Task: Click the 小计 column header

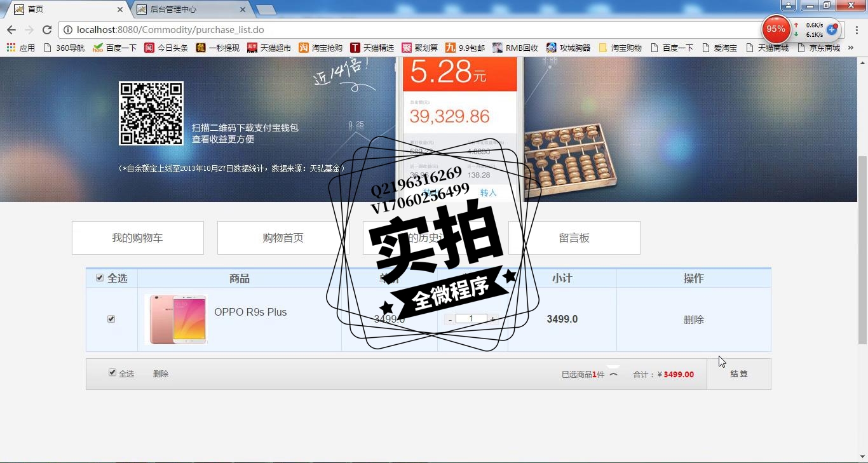Action: [562, 278]
